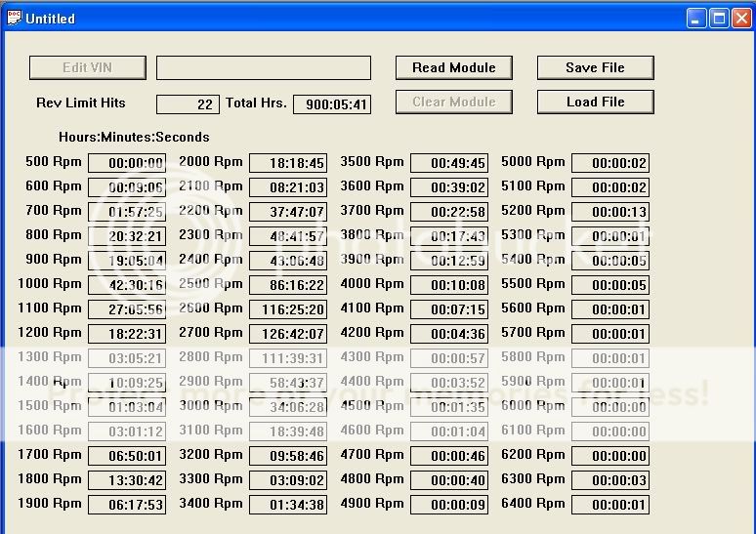Open a file with Load File

pos(595,102)
